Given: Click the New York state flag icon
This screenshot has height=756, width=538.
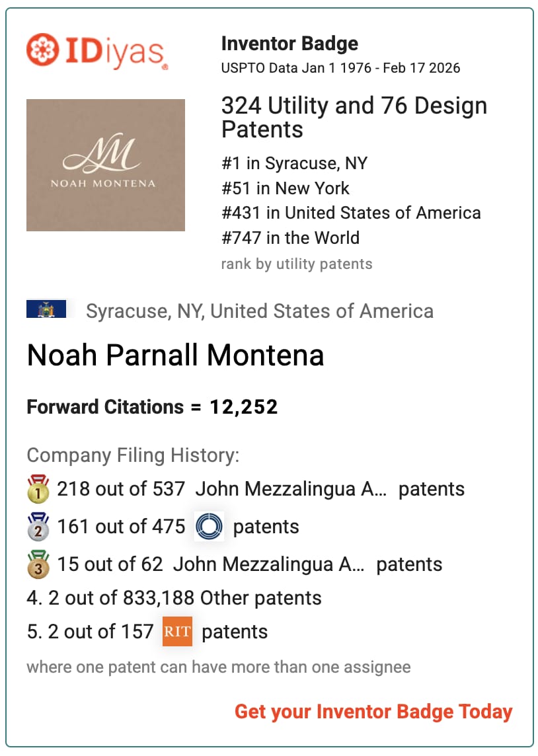Looking at the screenshot, I should click(46, 309).
